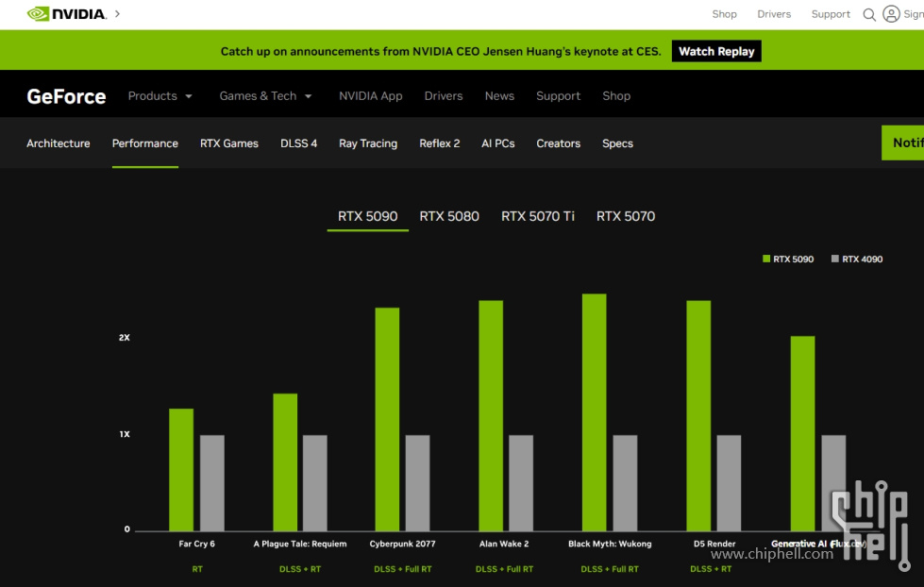Click the A Plague Tale: Requiem label
924x587 pixels.
(x=300, y=544)
